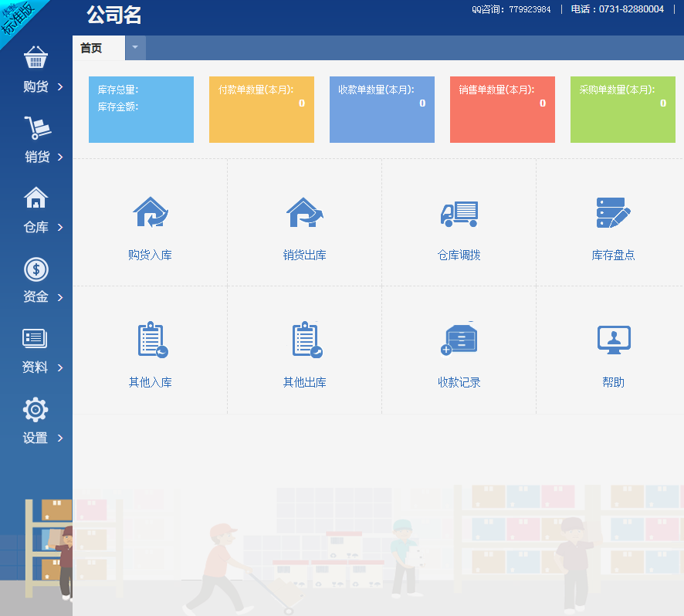Click the blue 库存总量 summary card
The image size is (684, 616).
(141, 110)
